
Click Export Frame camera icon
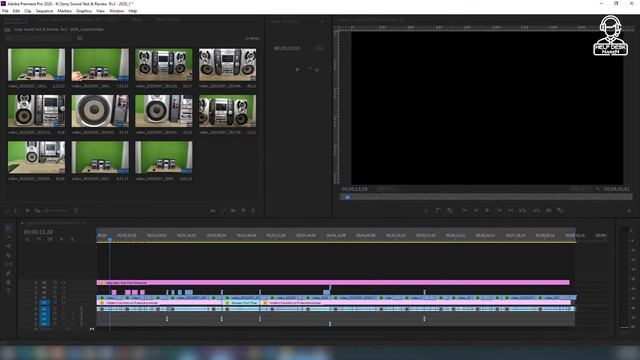tap(549, 211)
